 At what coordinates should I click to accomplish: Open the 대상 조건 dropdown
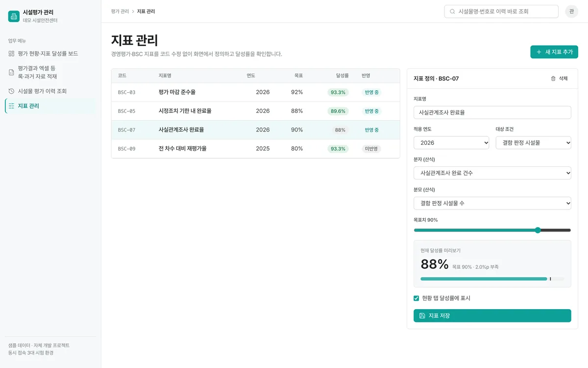[x=533, y=143]
